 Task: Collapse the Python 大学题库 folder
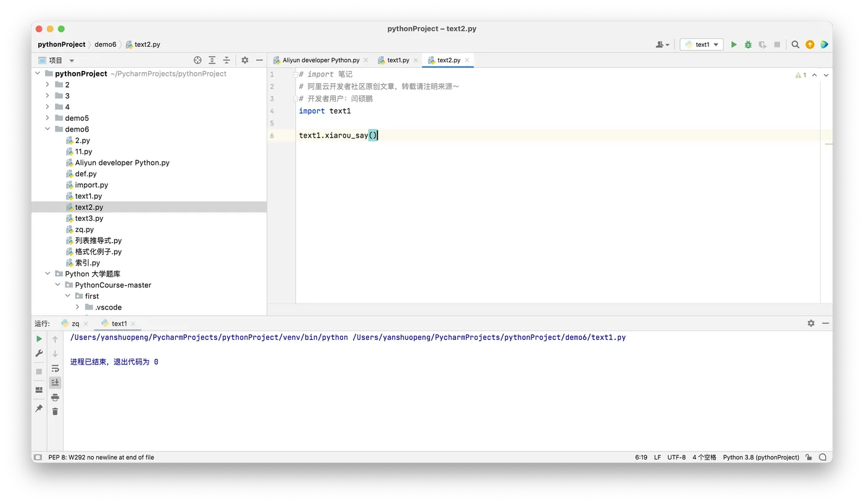click(x=48, y=273)
